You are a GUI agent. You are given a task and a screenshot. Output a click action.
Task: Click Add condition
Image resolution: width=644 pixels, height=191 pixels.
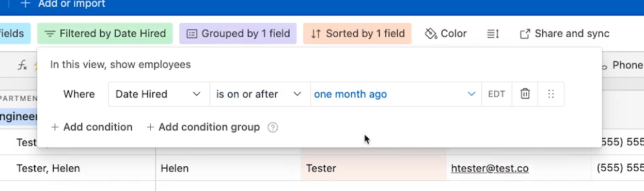click(91, 127)
